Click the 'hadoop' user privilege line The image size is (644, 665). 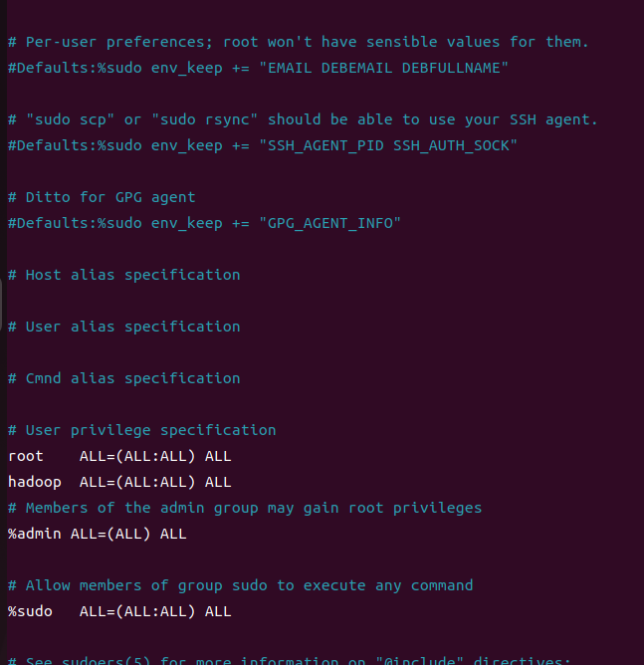point(119,482)
